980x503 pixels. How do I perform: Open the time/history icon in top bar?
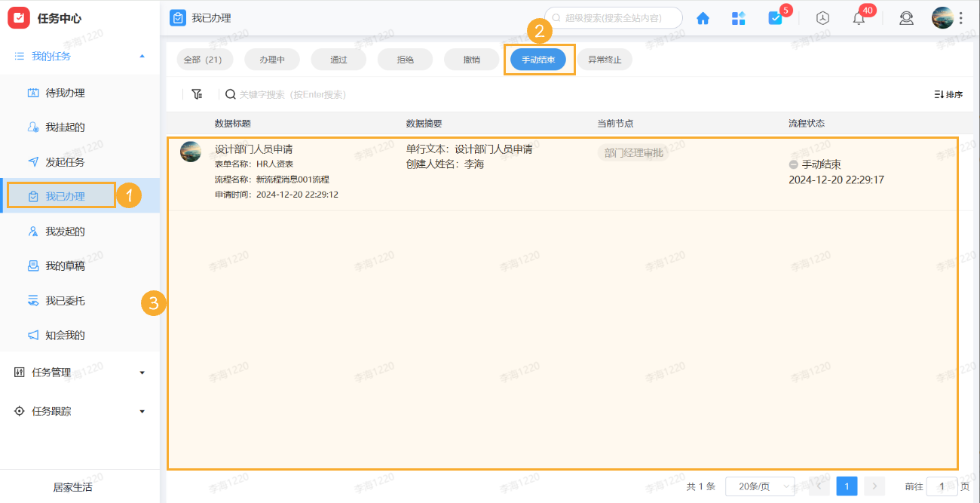[822, 17]
